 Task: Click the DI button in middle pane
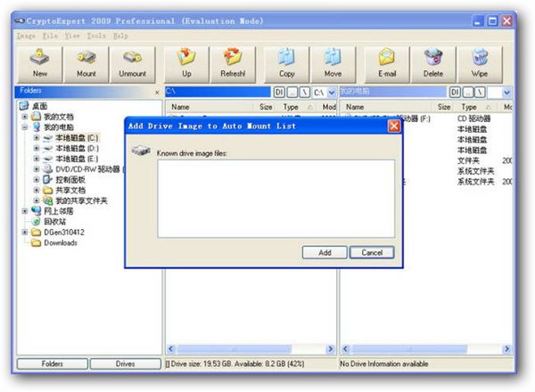279,93
